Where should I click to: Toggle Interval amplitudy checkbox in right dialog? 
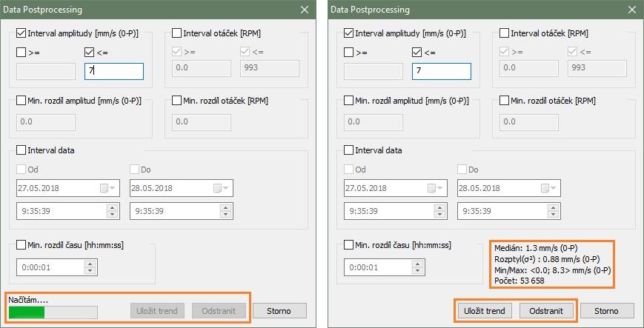(x=349, y=33)
